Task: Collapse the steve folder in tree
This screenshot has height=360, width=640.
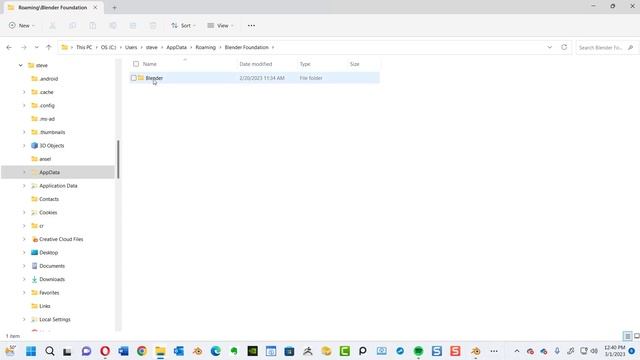Action: click(20, 65)
